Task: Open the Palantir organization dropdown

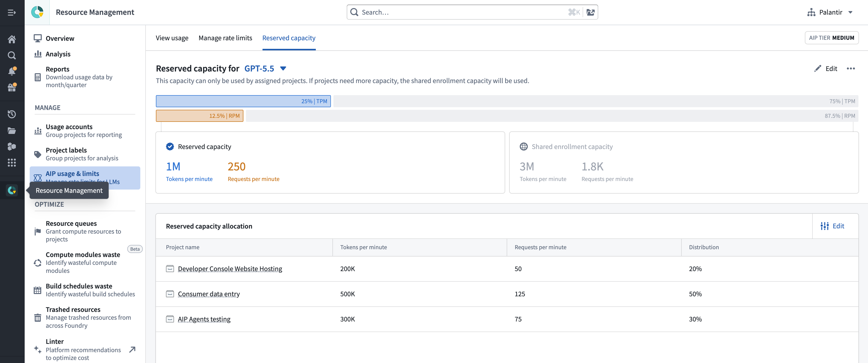Action: (830, 13)
